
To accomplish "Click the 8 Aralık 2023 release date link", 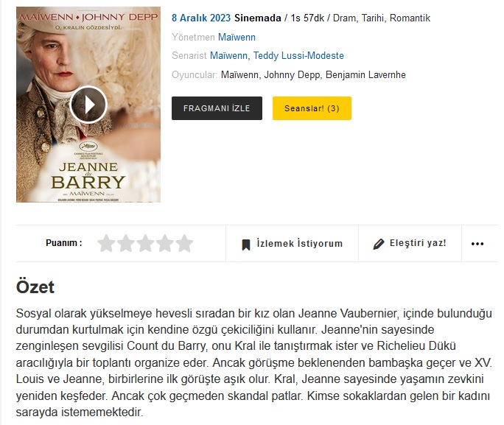I will coord(201,18).
